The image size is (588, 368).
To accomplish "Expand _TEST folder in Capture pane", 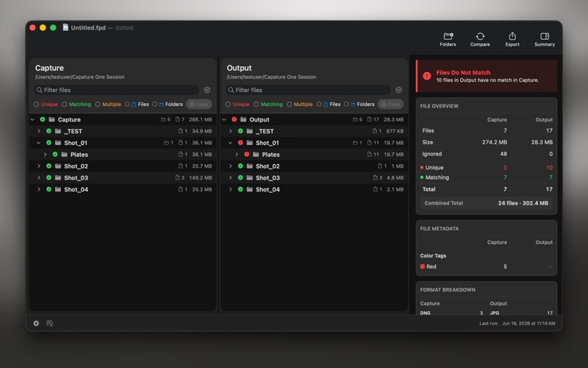I will tap(39, 131).
